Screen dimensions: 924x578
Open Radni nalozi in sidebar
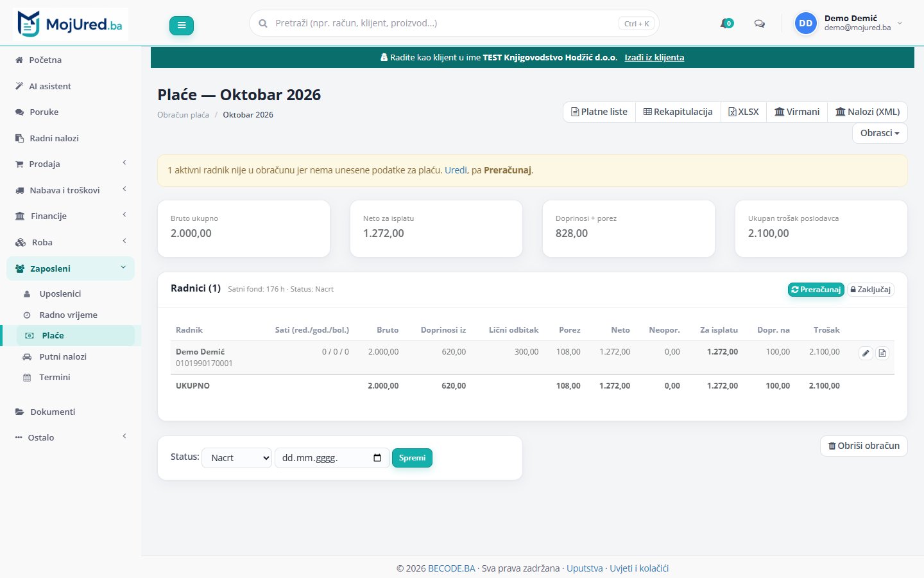point(71,138)
